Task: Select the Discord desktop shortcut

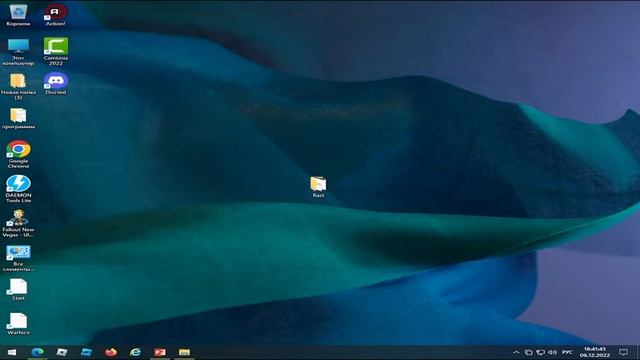Action: click(56, 84)
